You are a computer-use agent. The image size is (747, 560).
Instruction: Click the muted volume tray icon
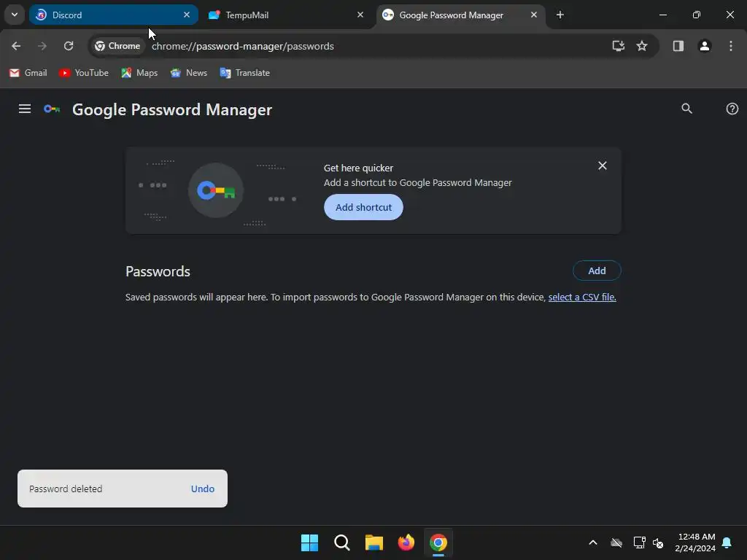658,542
